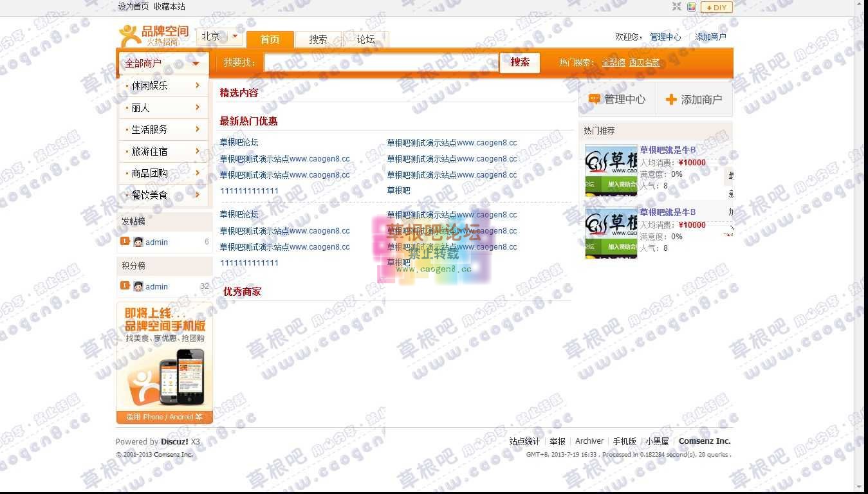Click the DIY button at the top right

[x=716, y=7]
